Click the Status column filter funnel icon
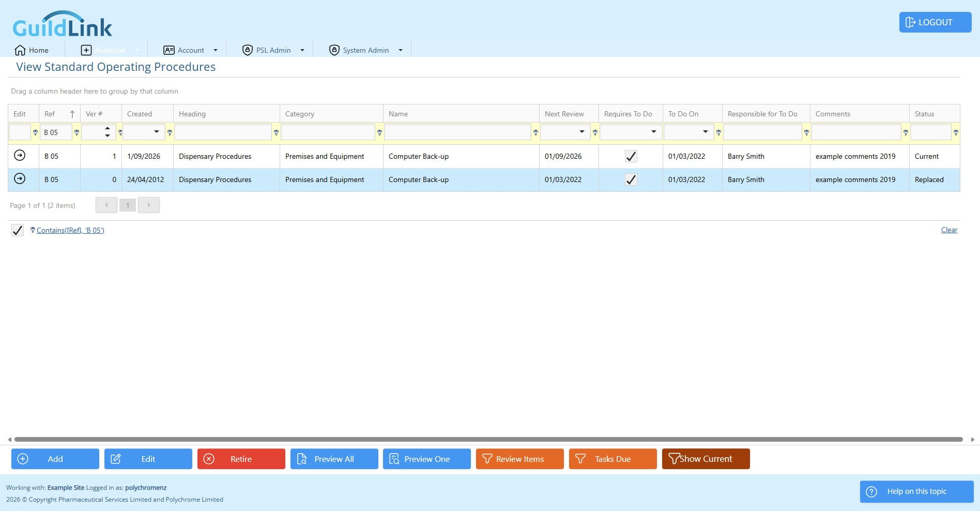Image resolution: width=980 pixels, height=511 pixels. pyautogui.click(x=956, y=133)
